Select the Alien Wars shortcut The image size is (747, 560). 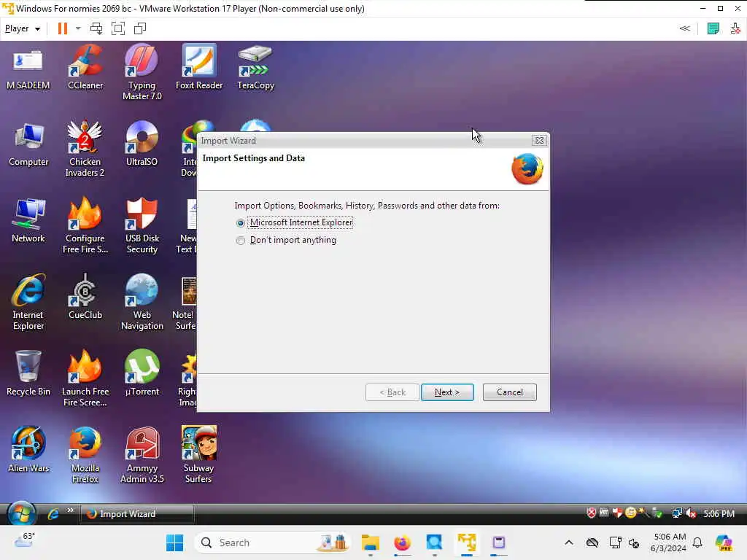tap(28, 450)
